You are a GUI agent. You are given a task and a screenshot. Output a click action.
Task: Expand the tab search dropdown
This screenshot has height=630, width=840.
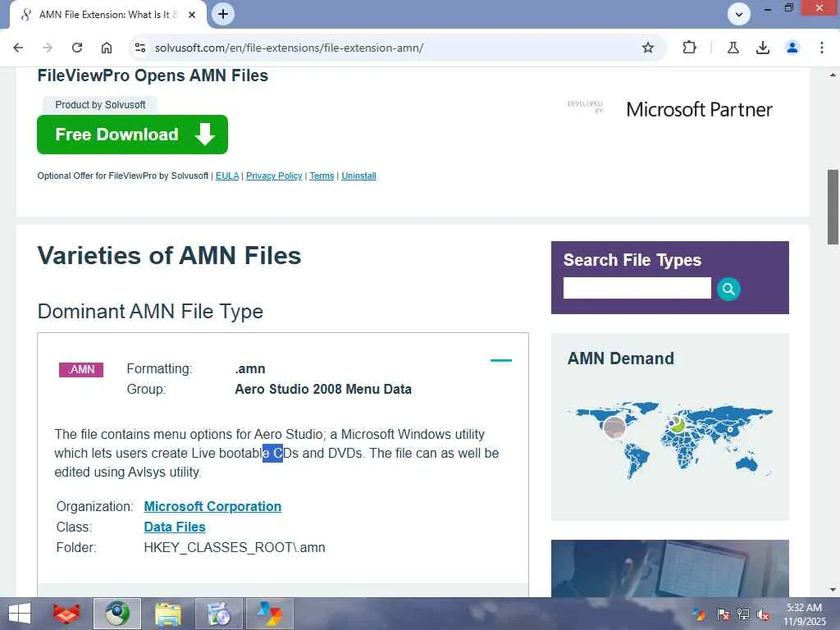click(739, 14)
